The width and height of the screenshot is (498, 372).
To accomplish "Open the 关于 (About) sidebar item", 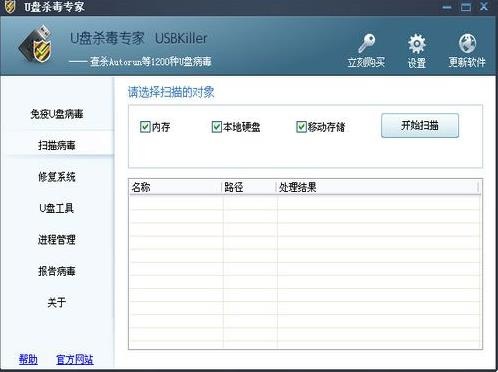I will click(x=57, y=302).
